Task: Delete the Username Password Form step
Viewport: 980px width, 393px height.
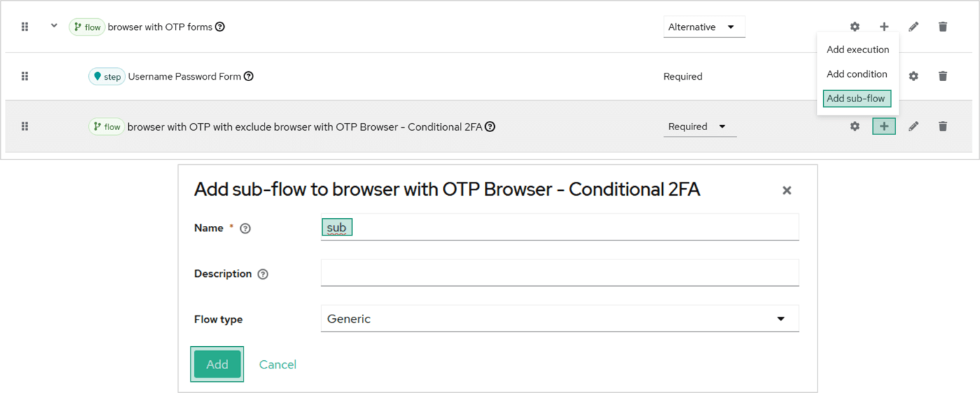Action: click(943, 76)
